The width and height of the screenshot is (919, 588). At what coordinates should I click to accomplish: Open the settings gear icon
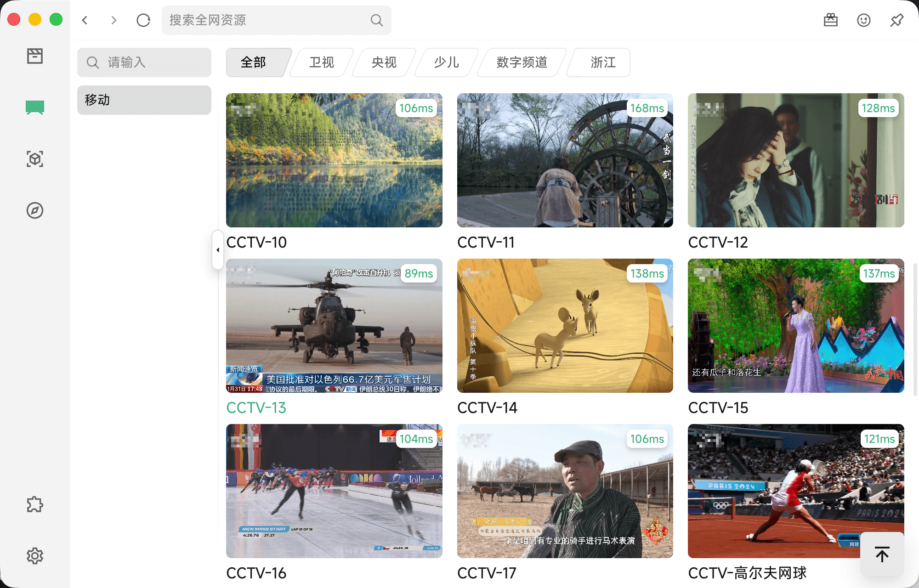[35, 556]
